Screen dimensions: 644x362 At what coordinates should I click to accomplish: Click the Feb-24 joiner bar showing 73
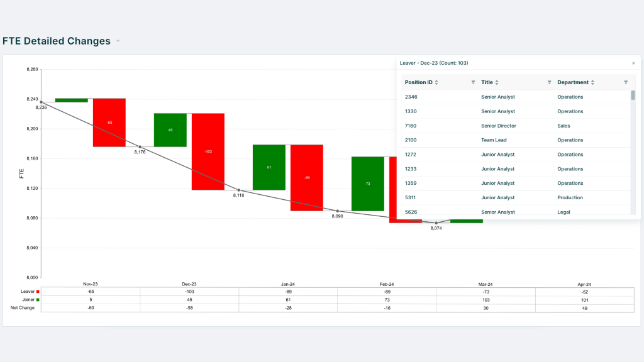pyautogui.click(x=369, y=182)
